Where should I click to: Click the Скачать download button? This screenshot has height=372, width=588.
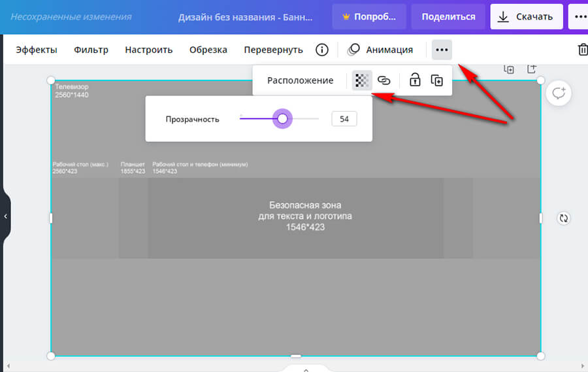point(526,16)
